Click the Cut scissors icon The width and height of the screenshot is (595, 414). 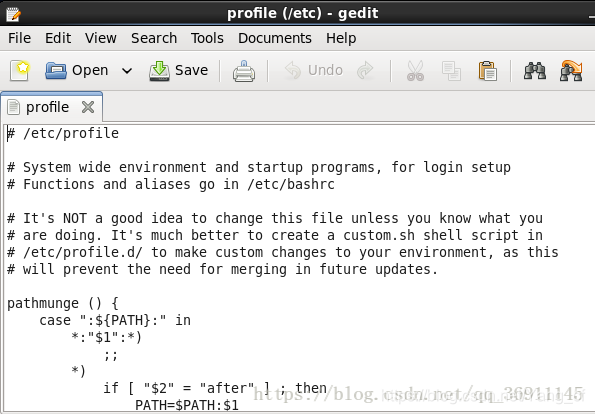tap(415, 71)
